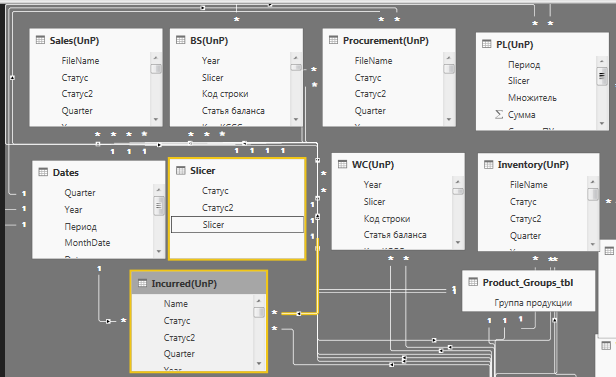The image size is (616, 377).
Task: Click the Dates table icon
Action: pyautogui.click(x=43, y=172)
